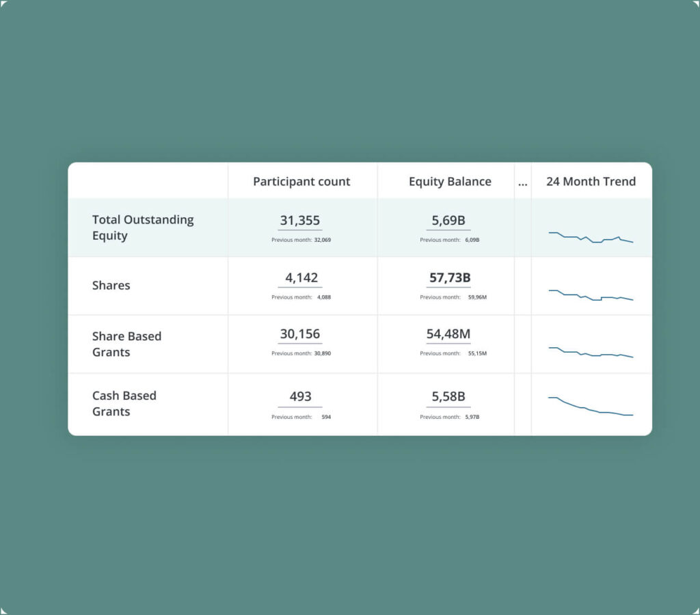Click the 31,355 participant count value
Viewport: 700px width, 615px height.
(300, 221)
